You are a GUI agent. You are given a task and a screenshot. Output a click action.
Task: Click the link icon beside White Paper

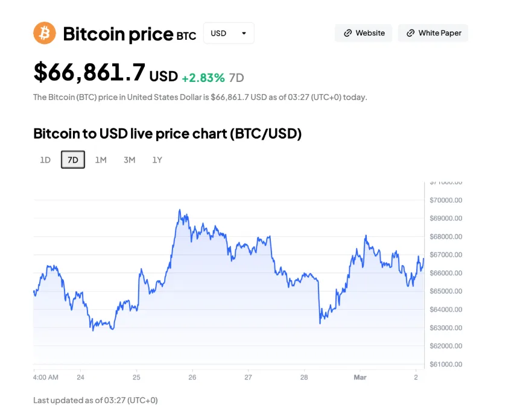410,33
